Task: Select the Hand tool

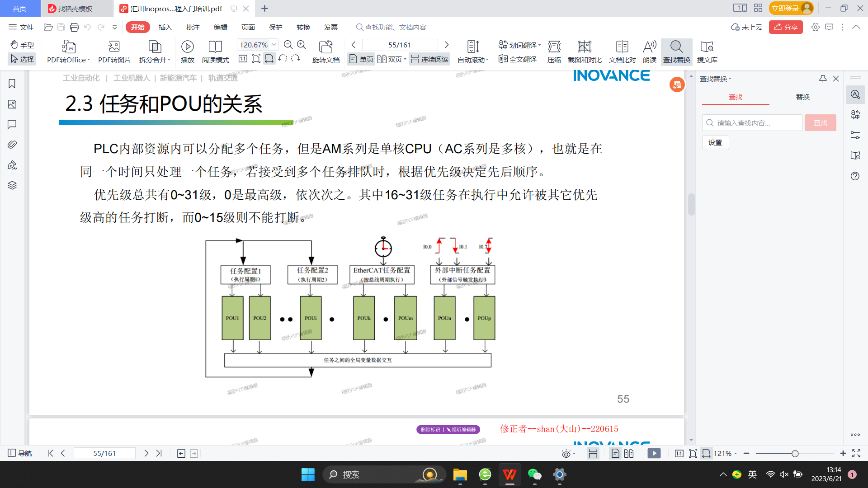Action: click(22, 45)
